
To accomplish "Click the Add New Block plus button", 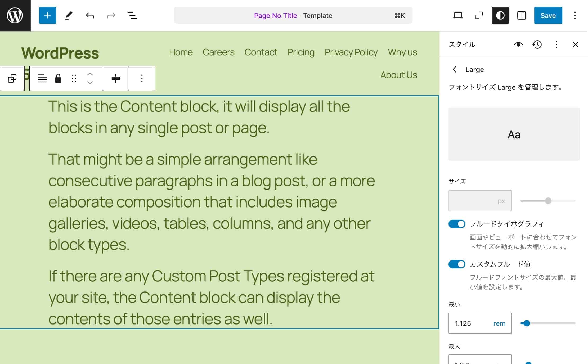I will 47,15.
